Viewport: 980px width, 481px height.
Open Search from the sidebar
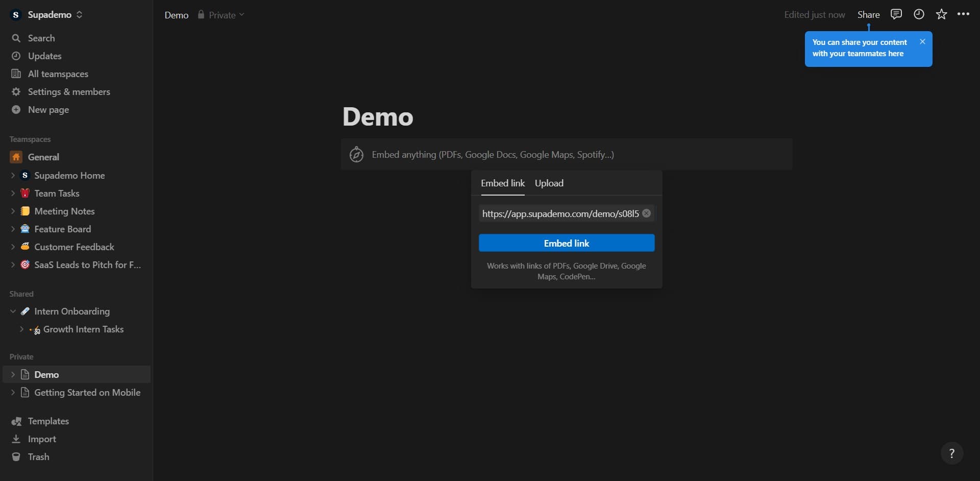click(x=41, y=38)
